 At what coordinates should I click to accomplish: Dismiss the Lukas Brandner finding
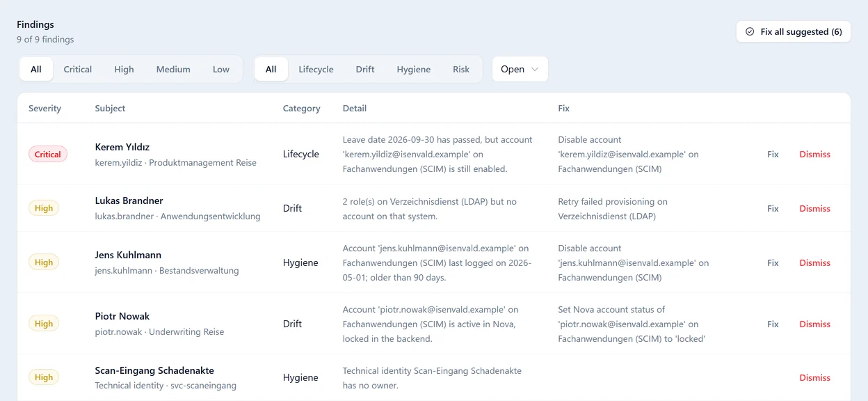[x=814, y=209]
